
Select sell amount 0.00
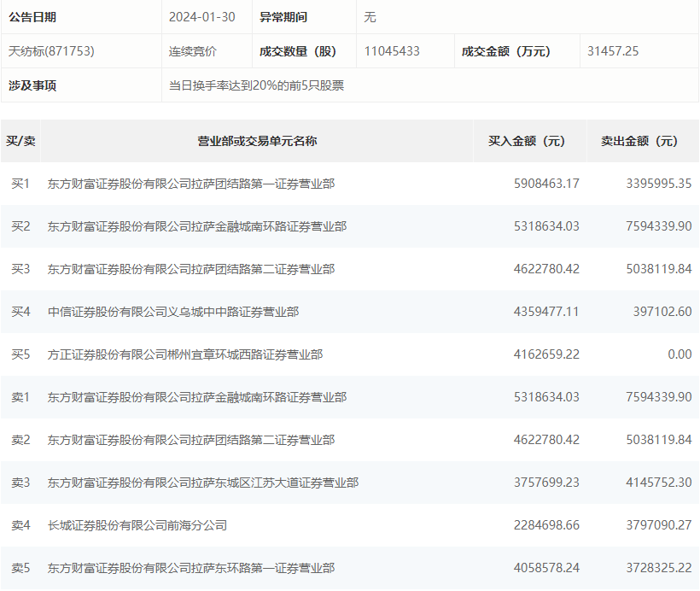680,354
